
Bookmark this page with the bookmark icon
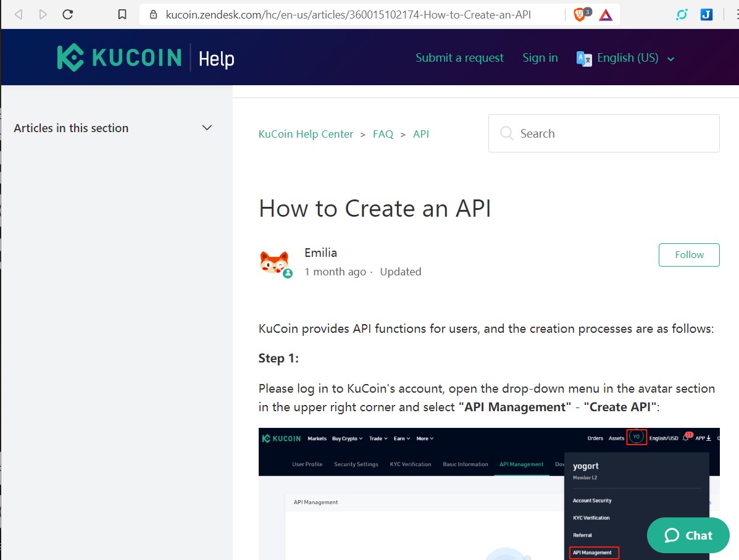click(x=122, y=15)
